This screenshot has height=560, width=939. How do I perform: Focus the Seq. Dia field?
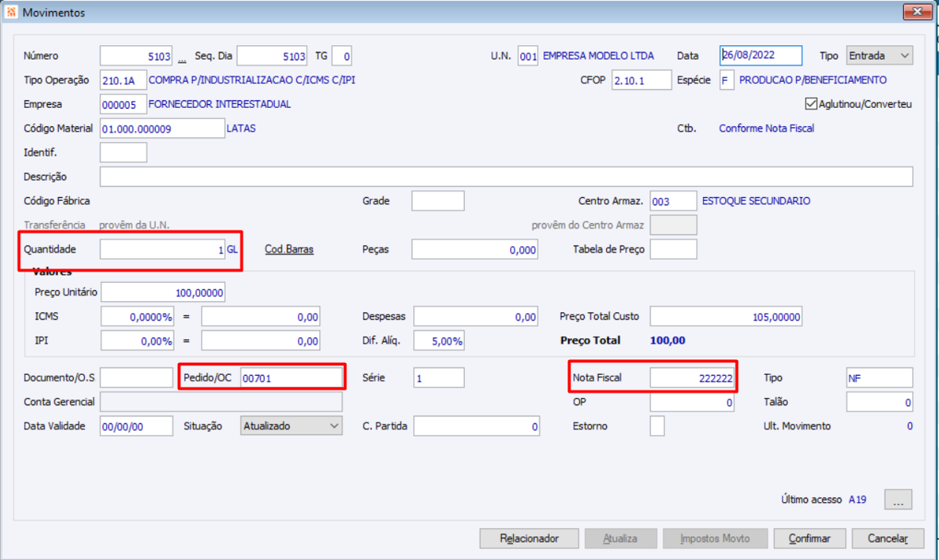pos(272,56)
